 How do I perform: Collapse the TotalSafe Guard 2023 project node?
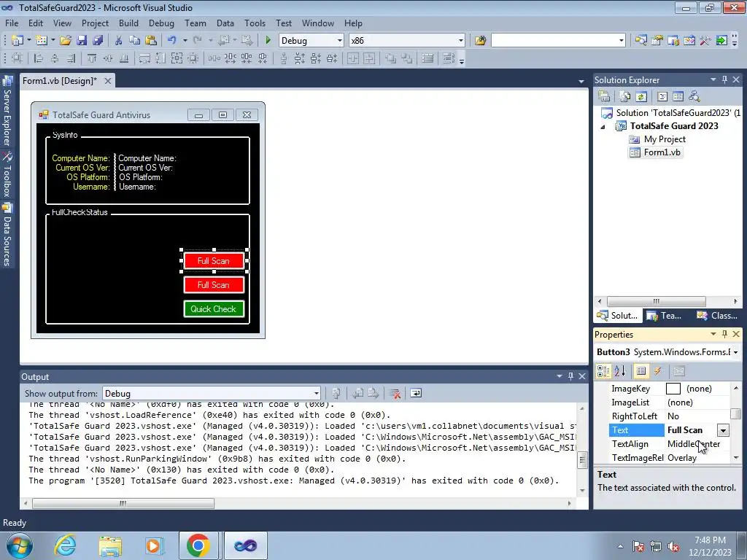coord(603,127)
